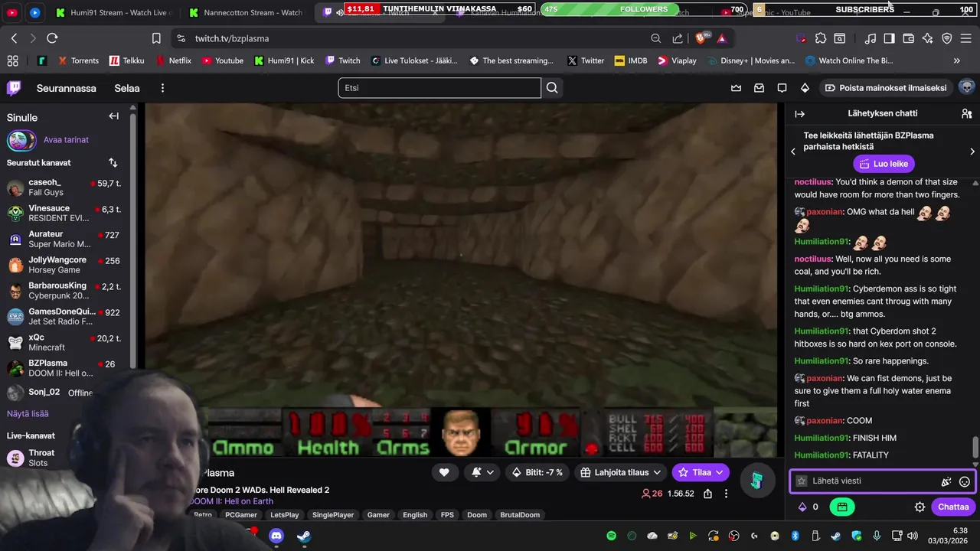Click Avaa tarinat stories link
Screen dimensions: 980x551
(66, 140)
